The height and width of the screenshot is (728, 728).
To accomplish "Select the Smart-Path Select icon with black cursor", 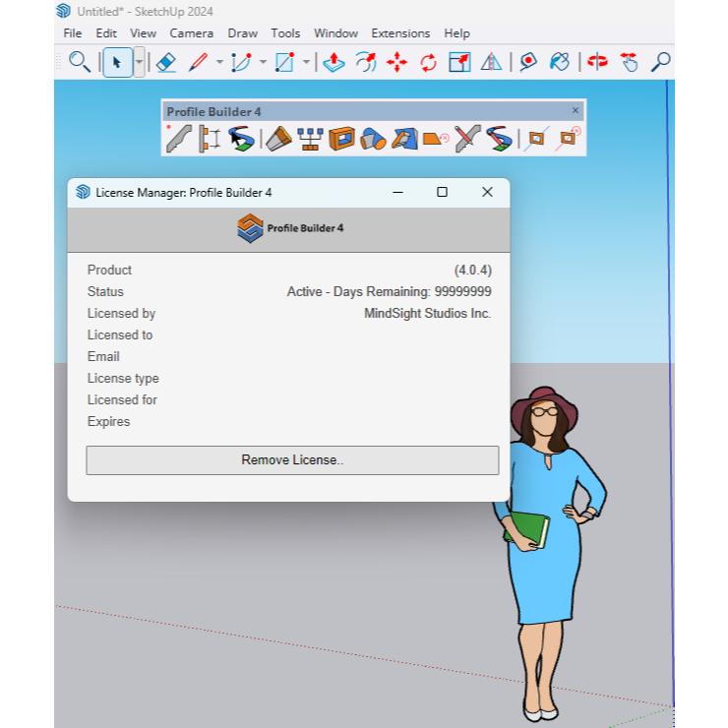I will (x=241, y=139).
